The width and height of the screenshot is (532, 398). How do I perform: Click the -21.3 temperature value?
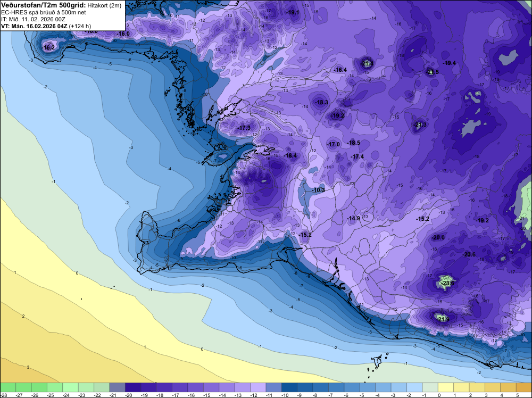point(420,125)
